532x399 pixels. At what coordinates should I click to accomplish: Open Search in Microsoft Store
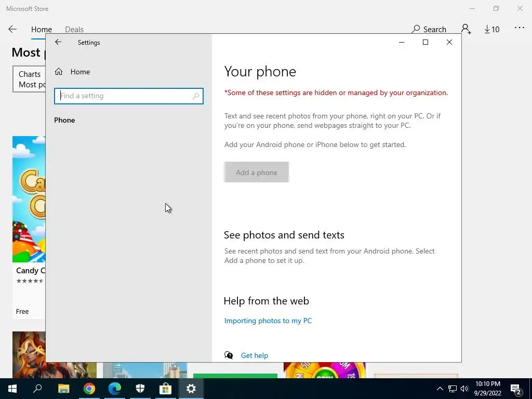tap(429, 29)
